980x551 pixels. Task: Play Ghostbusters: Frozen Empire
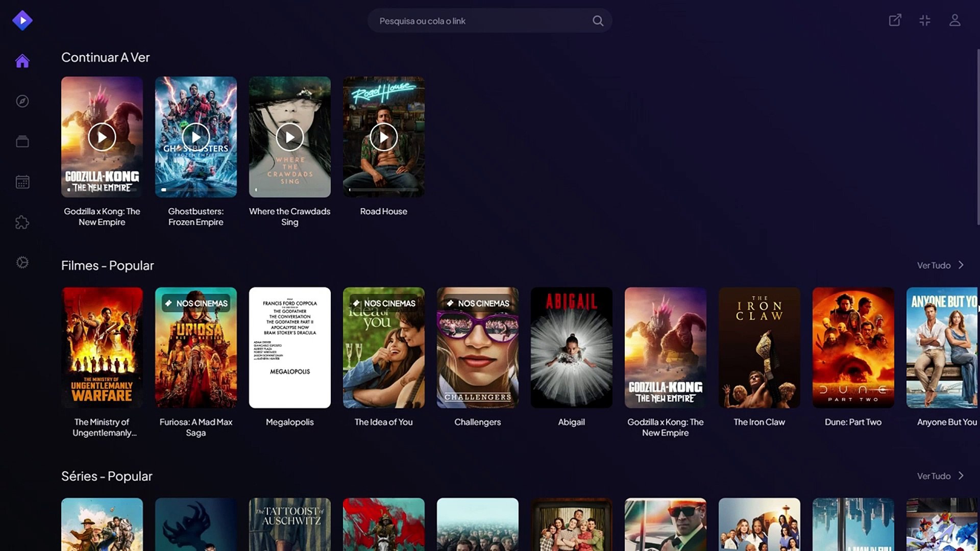click(x=196, y=137)
